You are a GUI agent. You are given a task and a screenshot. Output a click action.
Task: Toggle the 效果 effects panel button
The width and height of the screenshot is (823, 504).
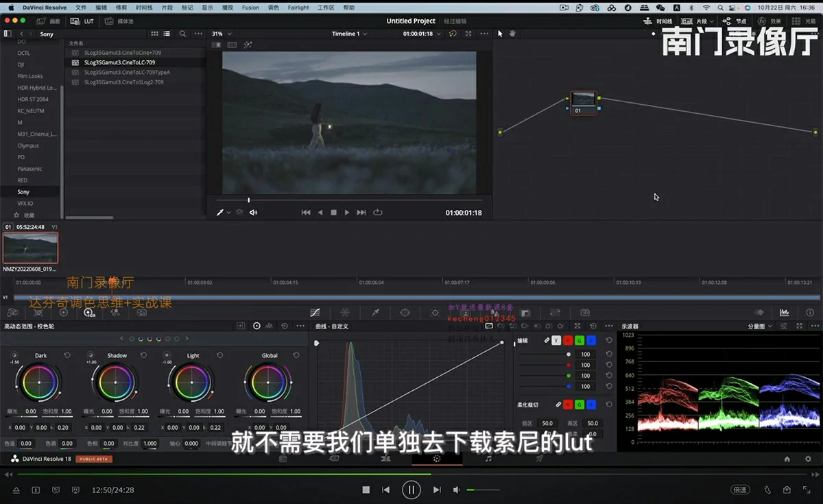770,21
